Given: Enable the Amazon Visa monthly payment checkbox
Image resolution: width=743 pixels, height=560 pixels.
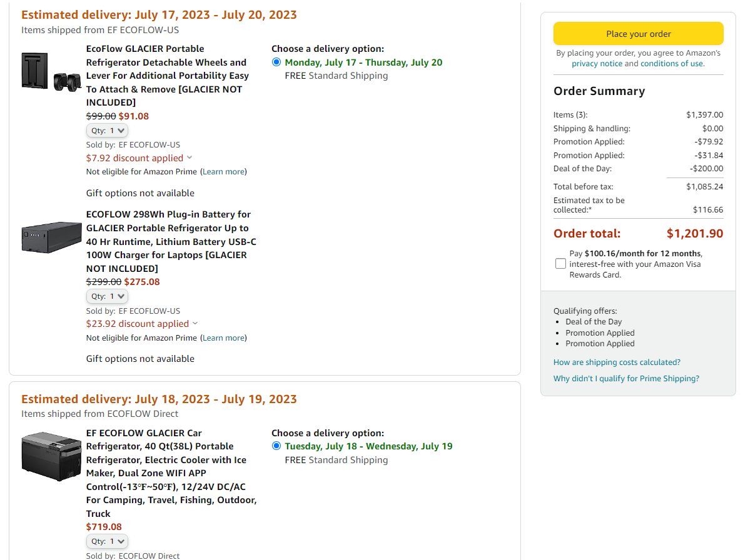Looking at the screenshot, I should tap(560, 264).
